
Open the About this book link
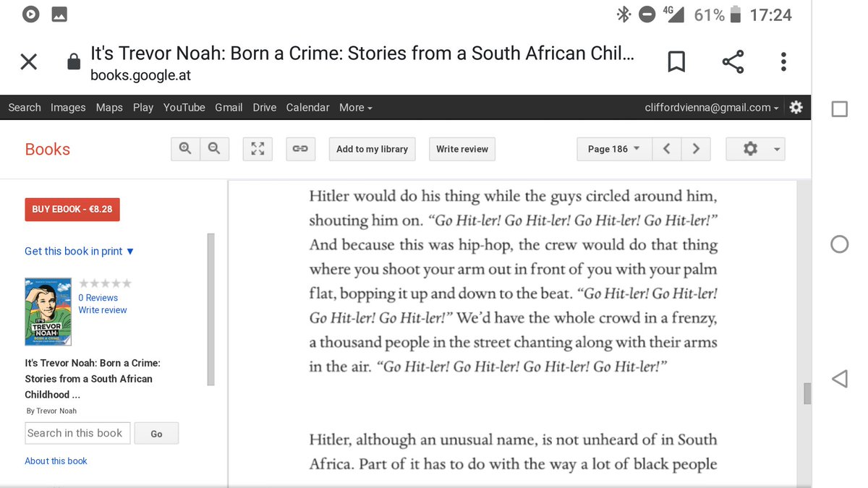pos(56,461)
